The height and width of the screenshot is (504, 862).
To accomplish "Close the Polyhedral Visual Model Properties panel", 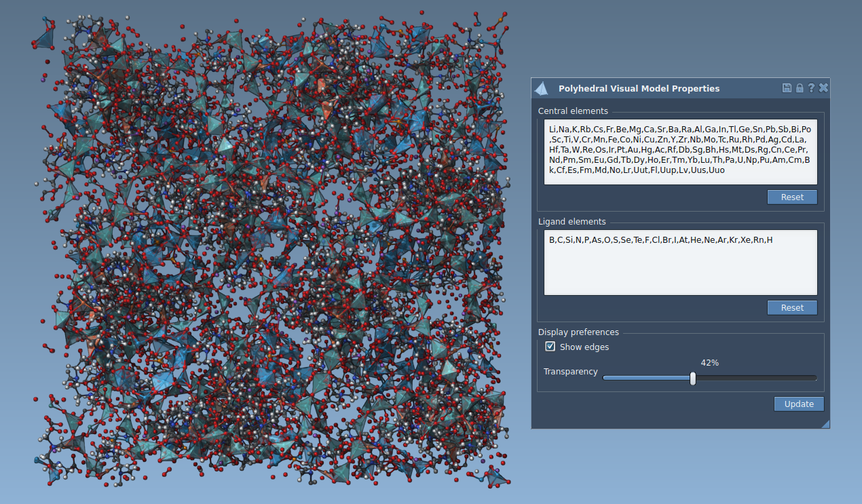I will pyautogui.click(x=823, y=88).
